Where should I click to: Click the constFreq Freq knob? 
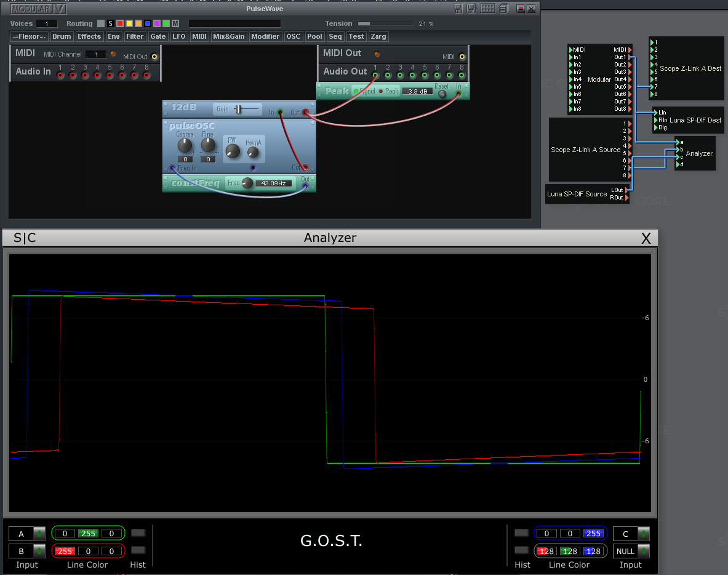(x=247, y=183)
